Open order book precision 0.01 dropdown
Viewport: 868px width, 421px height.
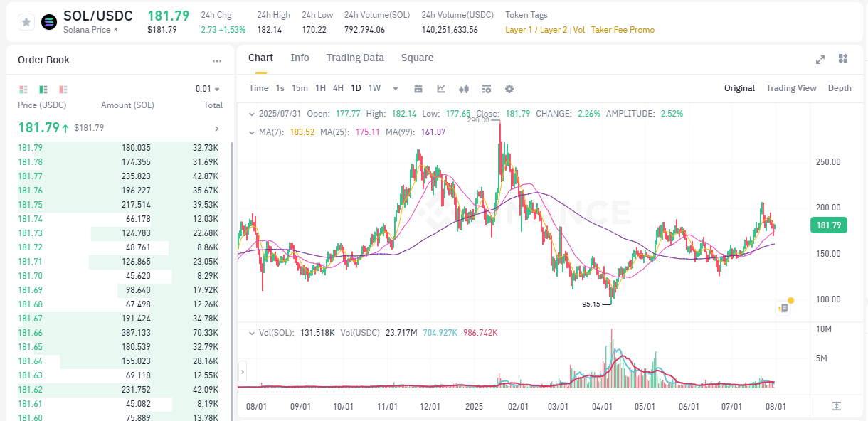click(x=208, y=89)
